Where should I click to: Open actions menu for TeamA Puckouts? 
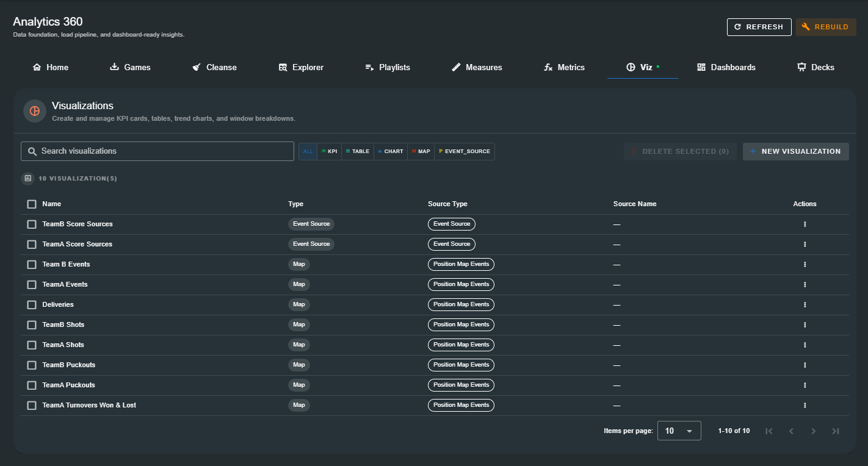point(805,385)
